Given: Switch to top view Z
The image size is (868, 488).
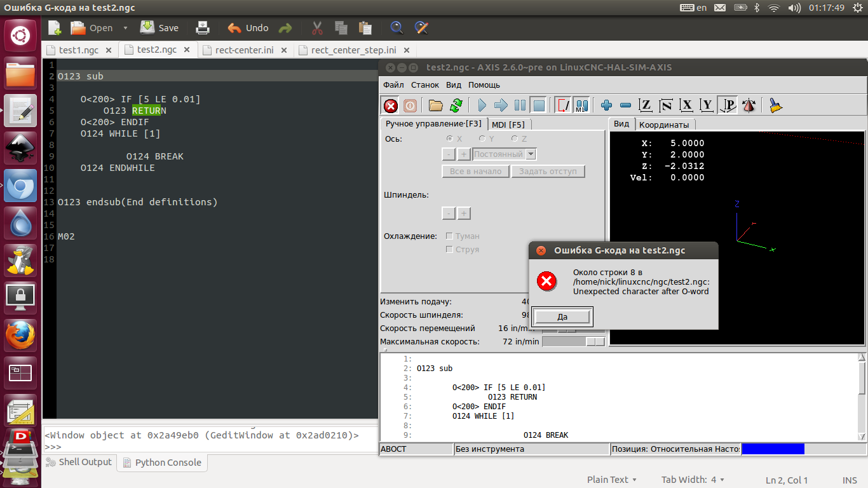Looking at the screenshot, I should (x=646, y=105).
